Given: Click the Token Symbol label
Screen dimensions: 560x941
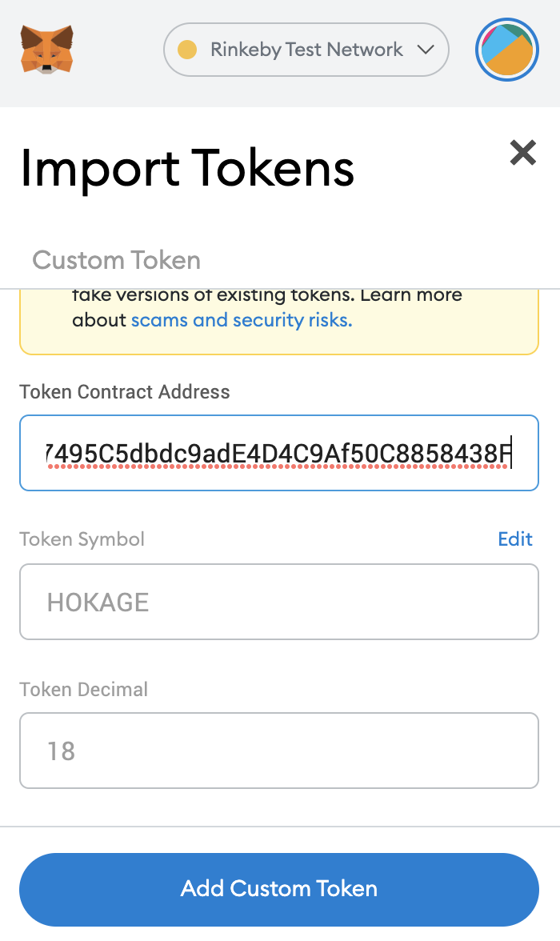Looking at the screenshot, I should pos(82,539).
